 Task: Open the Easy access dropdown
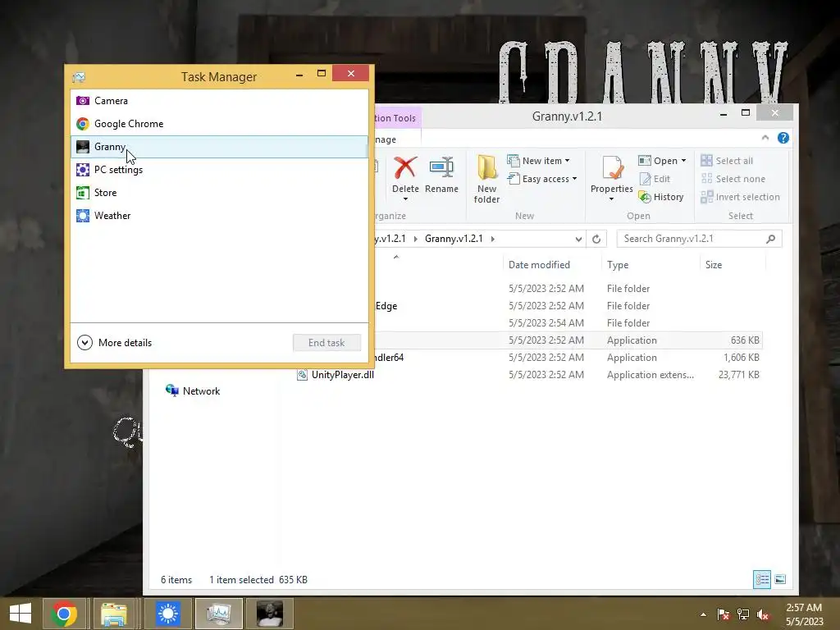click(542, 179)
